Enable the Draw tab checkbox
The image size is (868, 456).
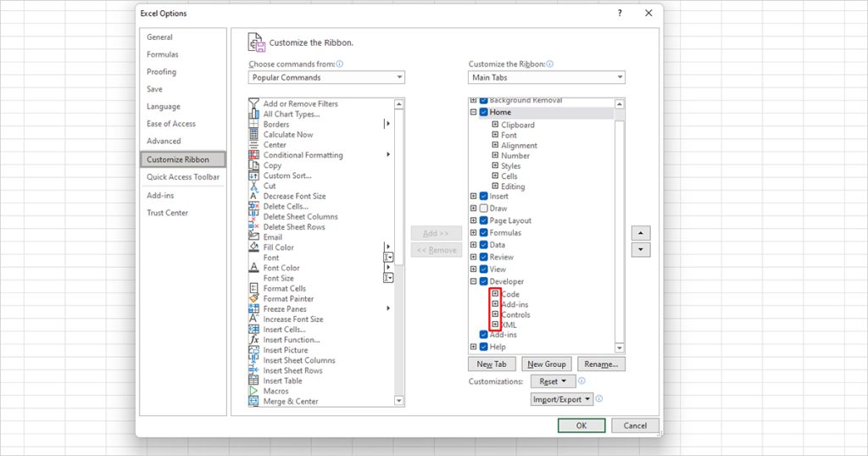pyautogui.click(x=484, y=208)
